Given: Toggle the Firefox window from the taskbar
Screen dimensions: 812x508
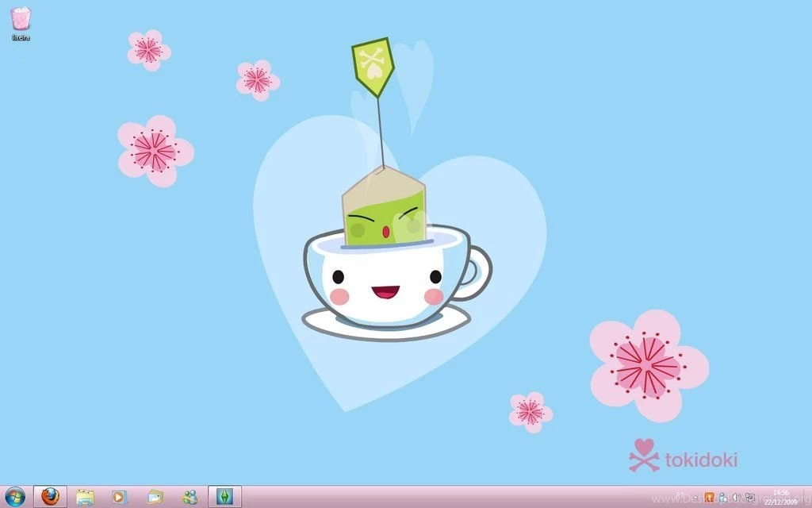Looking at the screenshot, I should [50, 498].
